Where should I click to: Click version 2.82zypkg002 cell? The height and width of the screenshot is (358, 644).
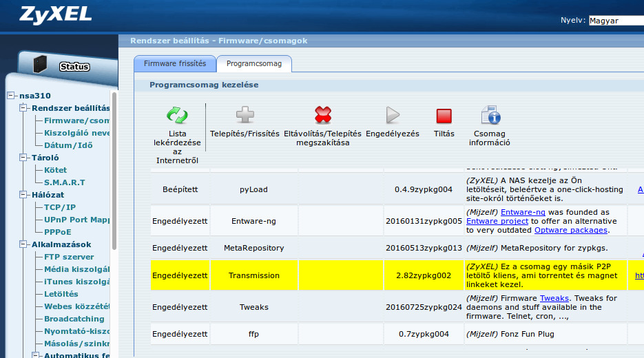tap(424, 275)
